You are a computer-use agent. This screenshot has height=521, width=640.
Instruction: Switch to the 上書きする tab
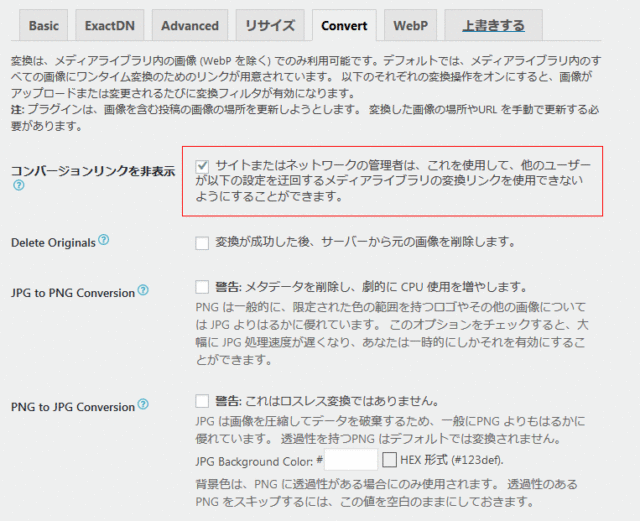[490, 26]
